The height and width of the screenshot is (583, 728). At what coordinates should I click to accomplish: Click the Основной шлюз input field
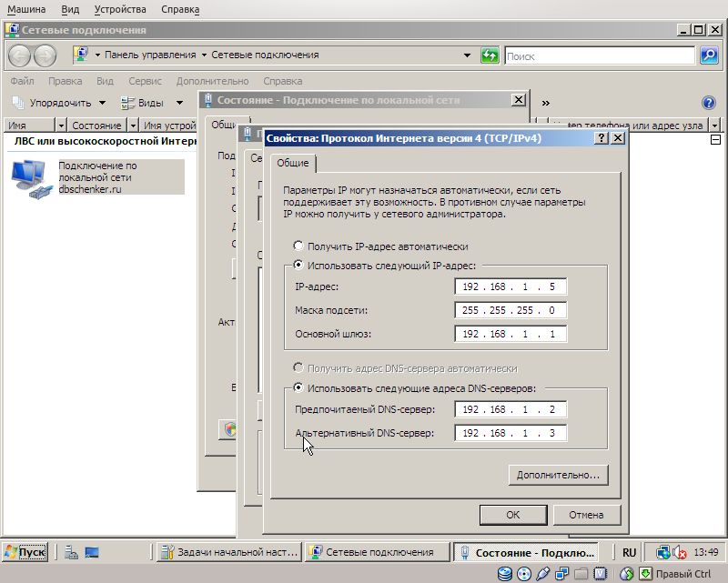click(x=510, y=333)
